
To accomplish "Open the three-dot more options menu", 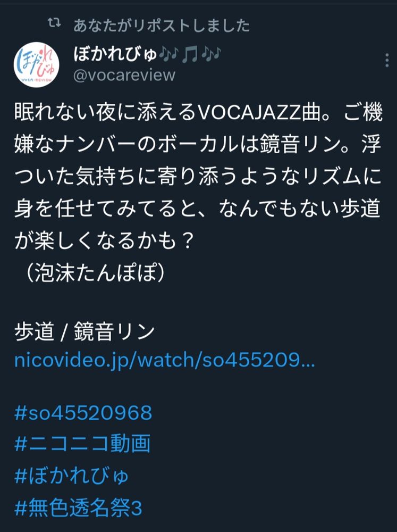I will pyautogui.click(x=387, y=61).
